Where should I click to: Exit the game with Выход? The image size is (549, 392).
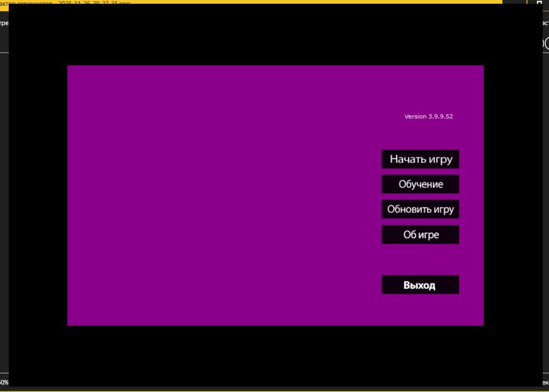point(421,285)
